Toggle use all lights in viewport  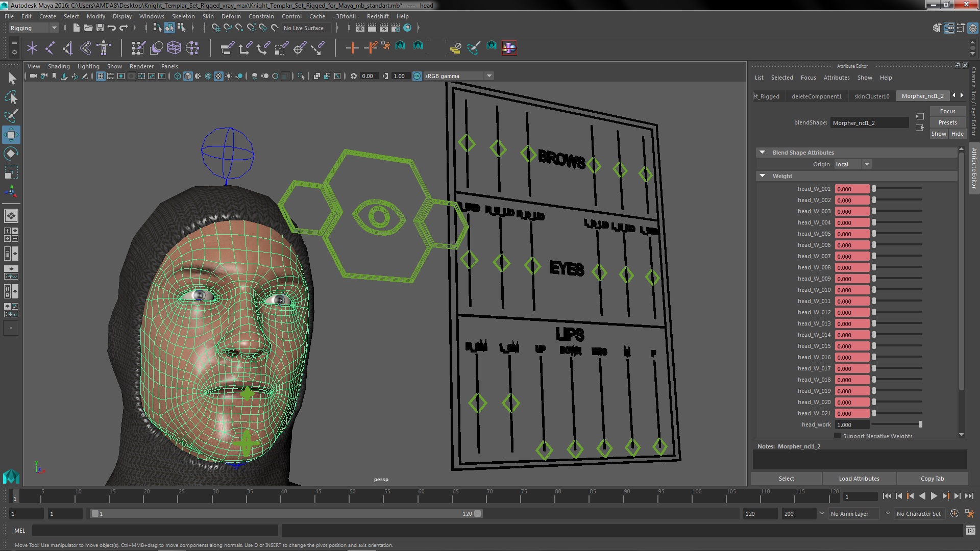[x=229, y=76]
